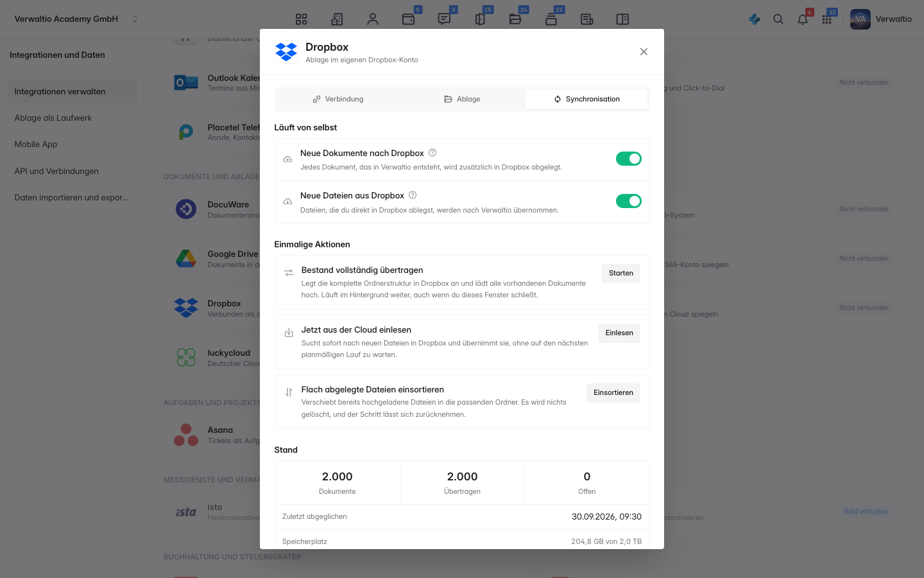The width and height of the screenshot is (924, 578).
Task: Open the folder icon in top navigation
Action: pyautogui.click(x=515, y=19)
